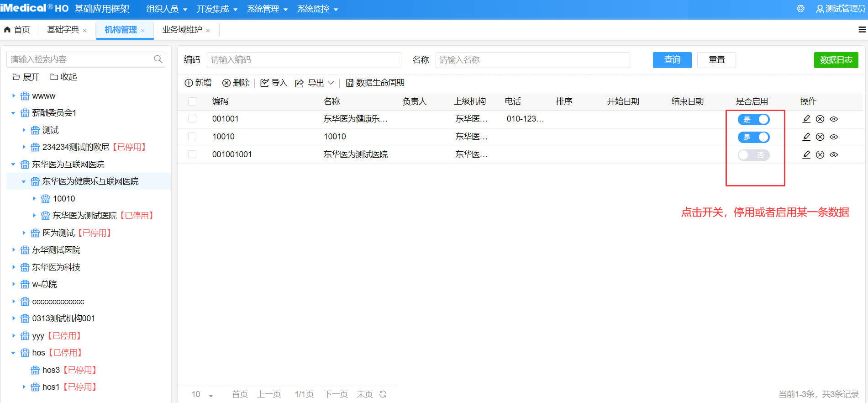This screenshot has height=403, width=868.
Task: Open 数据日志 green button
Action: [836, 60]
